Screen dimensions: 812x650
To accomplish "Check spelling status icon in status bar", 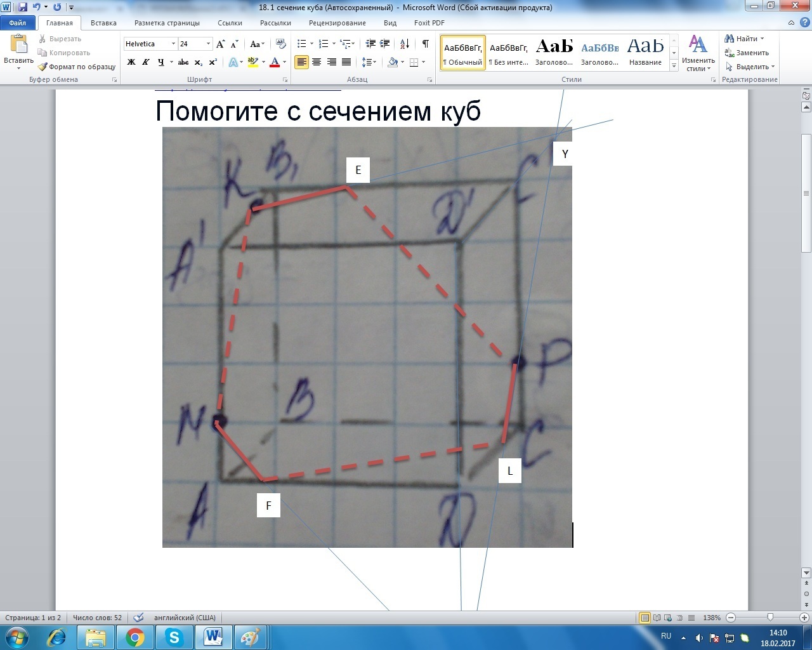I will [139, 618].
